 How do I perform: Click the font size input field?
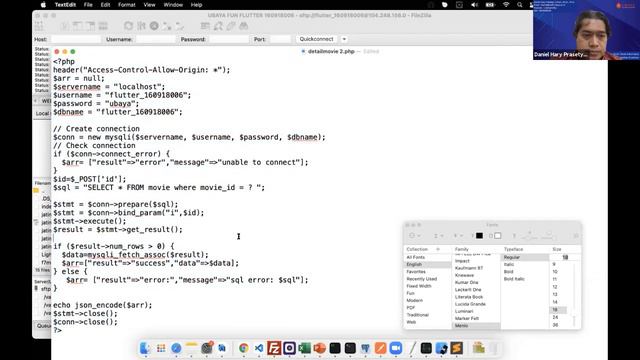click(x=565, y=257)
